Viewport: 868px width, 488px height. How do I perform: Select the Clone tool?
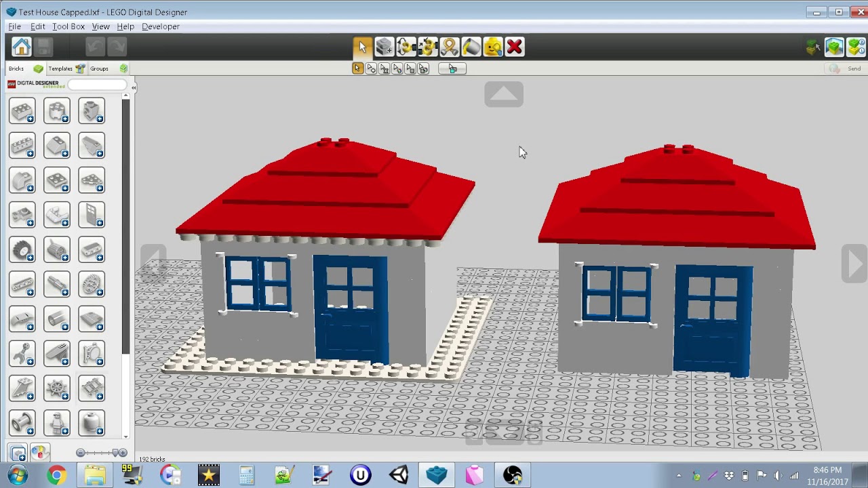(x=384, y=47)
